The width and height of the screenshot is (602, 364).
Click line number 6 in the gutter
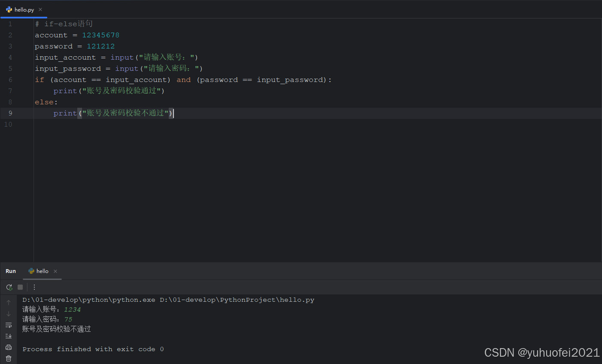(x=10, y=80)
